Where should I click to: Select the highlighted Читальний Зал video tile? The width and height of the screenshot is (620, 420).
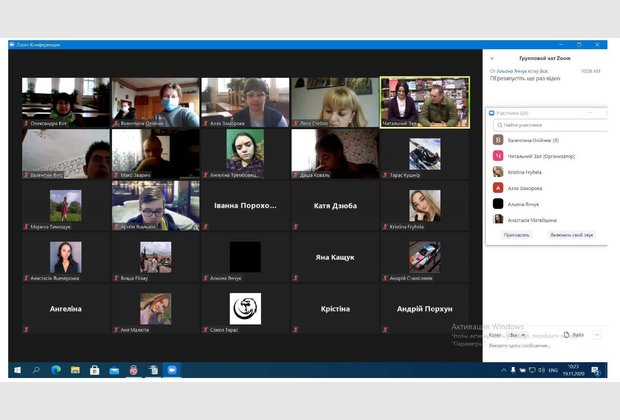tap(425, 102)
